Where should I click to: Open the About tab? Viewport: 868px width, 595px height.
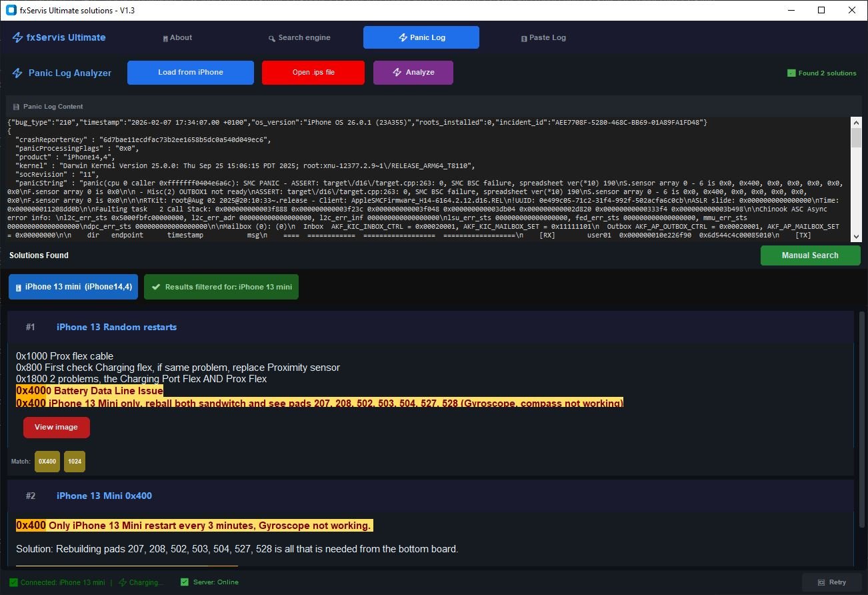tap(177, 37)
